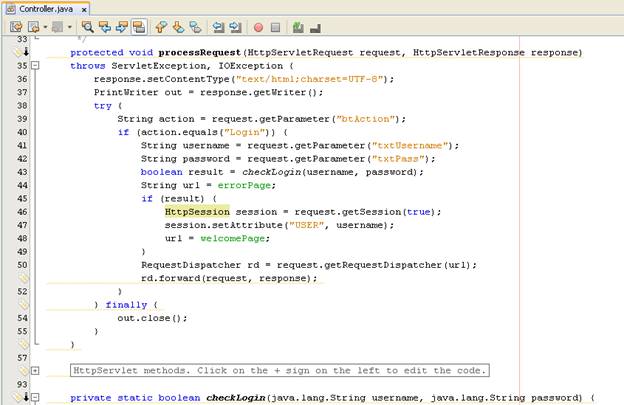Click line number 40 in gutter
Viewport: 624px width, 405px height.
point(22,132)
